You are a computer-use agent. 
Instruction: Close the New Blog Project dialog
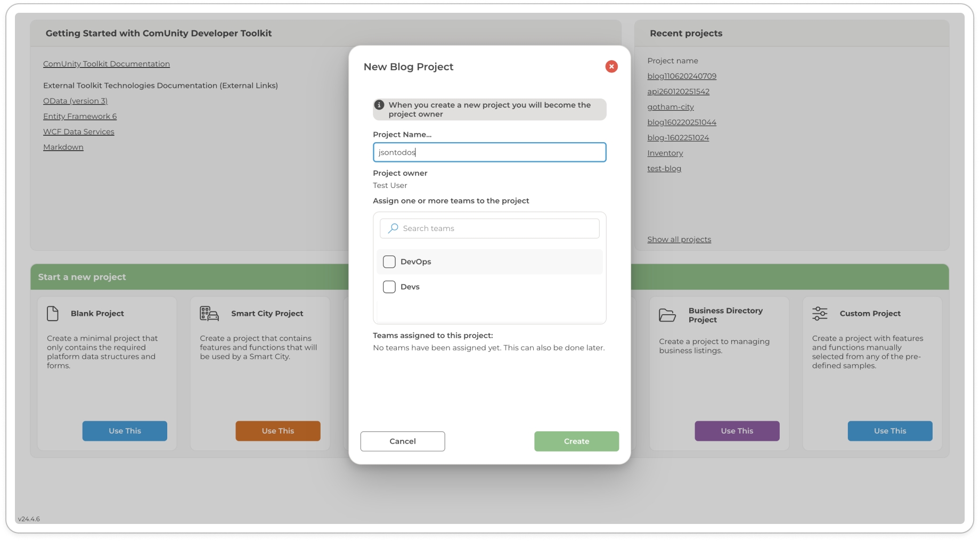(611, 67)
